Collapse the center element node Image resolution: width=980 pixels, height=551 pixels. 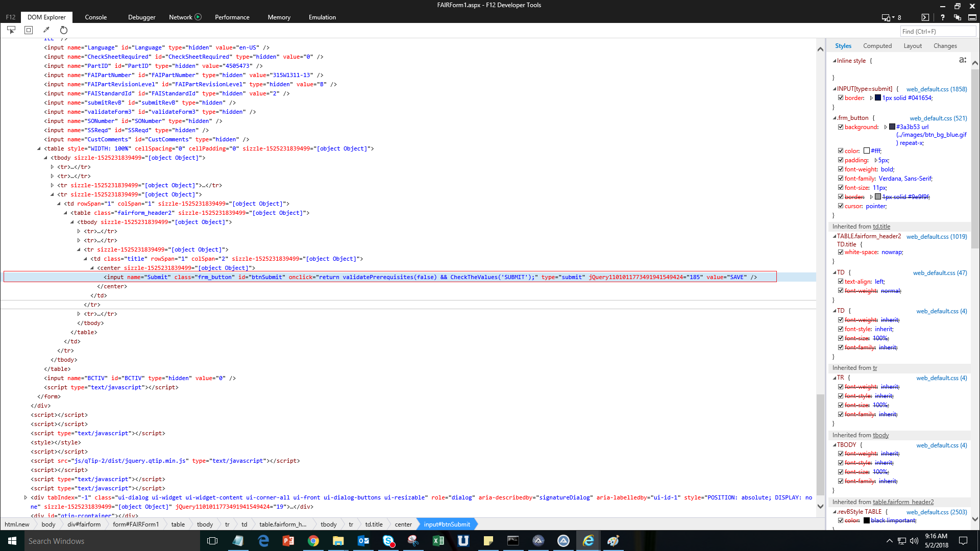92,268
